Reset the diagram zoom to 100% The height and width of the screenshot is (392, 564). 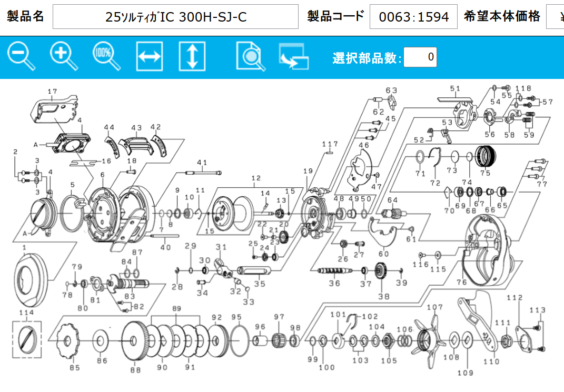106,56
